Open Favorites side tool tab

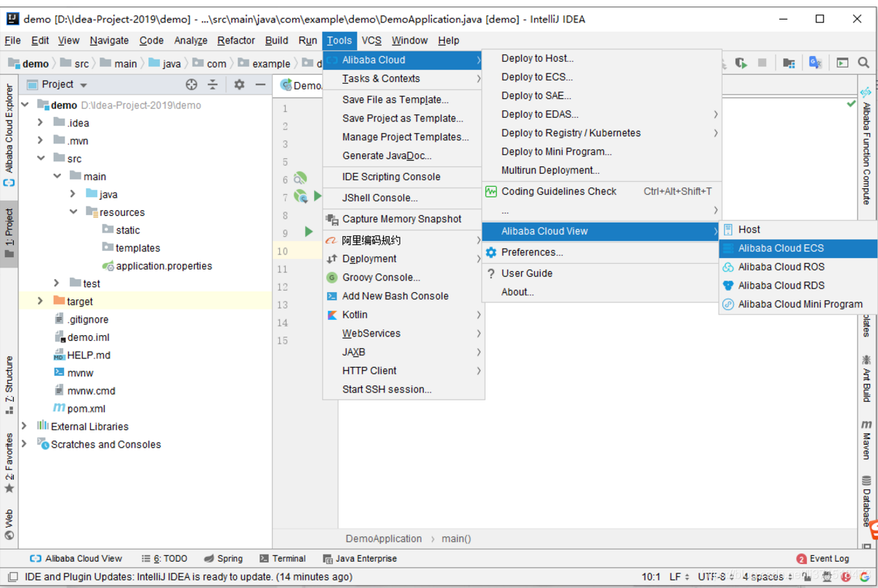[x=9, y=463]
